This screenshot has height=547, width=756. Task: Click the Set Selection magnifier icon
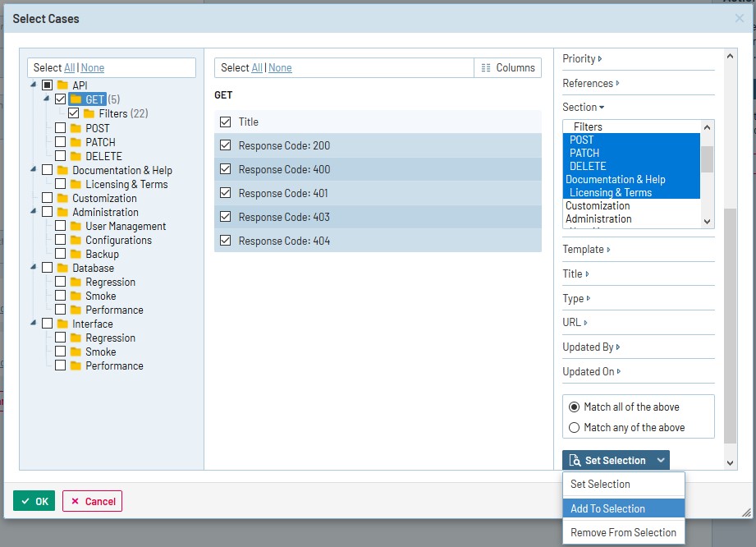(x=575, y=461)
